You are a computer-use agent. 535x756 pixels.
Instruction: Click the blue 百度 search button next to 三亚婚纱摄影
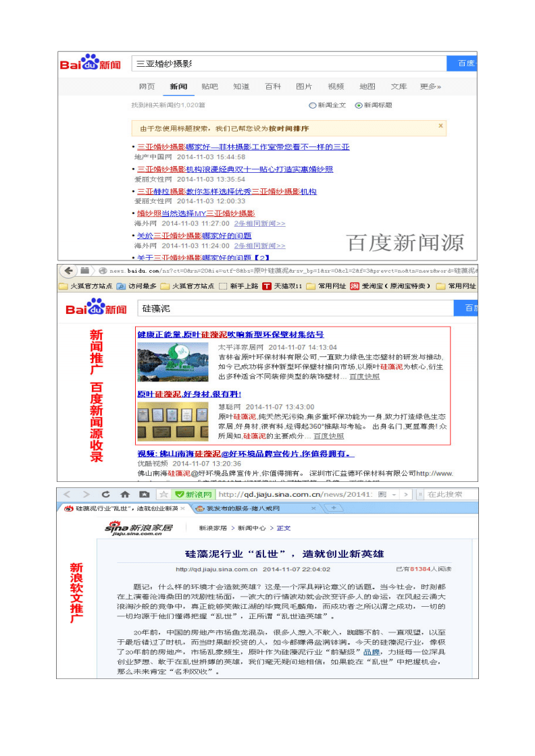[x=461, y=63]
